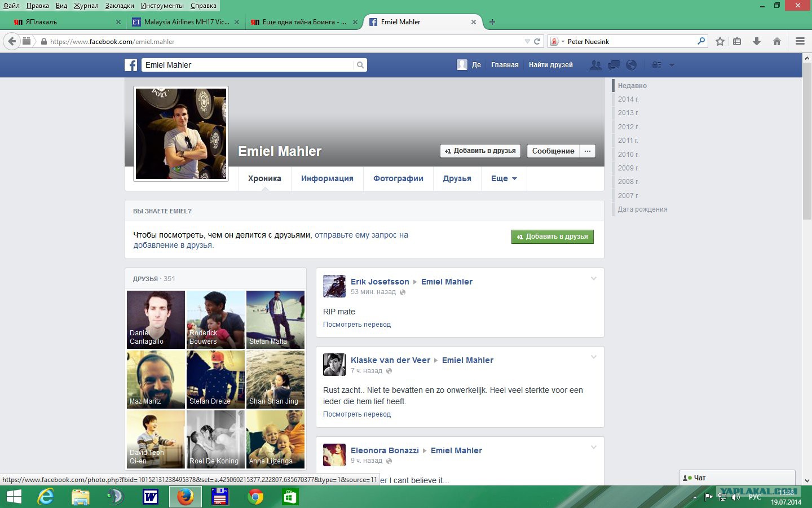Bookmark this page with star icon
This screenshot has width=812, height=508.
(720, 41)
